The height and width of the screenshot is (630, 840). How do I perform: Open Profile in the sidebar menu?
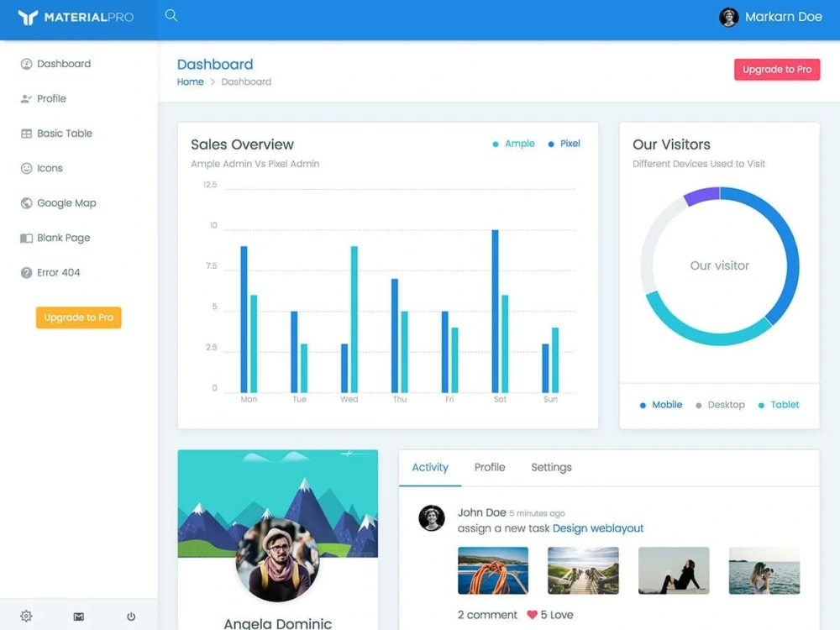pyautogui.click(x=51, y=98)
